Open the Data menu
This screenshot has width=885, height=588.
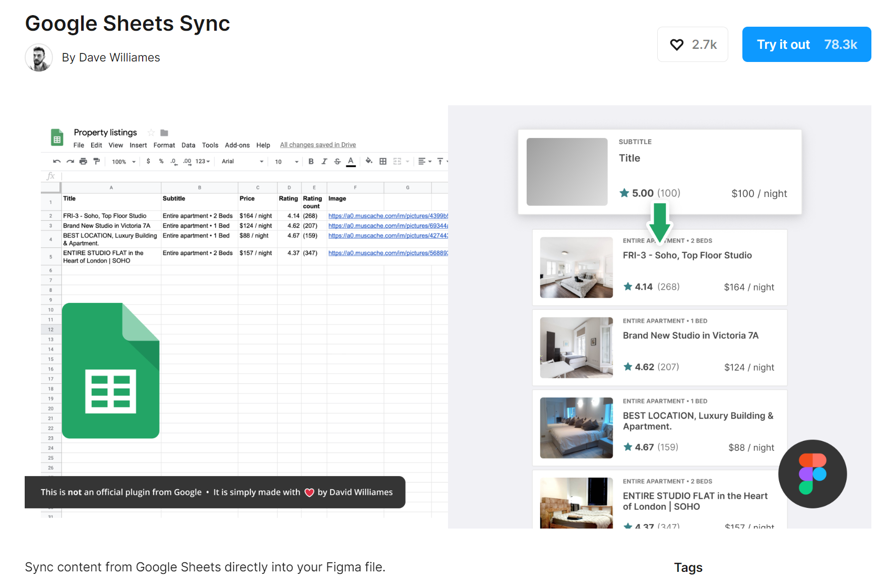(188, 145)
